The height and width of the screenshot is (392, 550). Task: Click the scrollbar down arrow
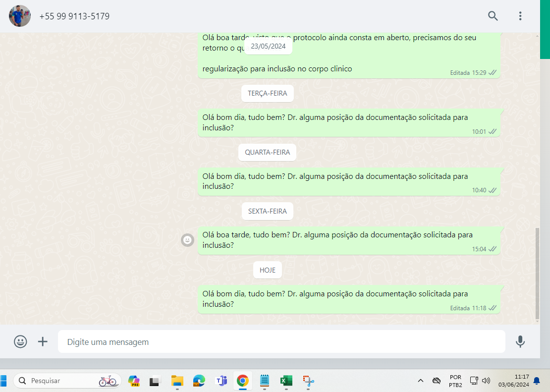[x=537, y=321]
